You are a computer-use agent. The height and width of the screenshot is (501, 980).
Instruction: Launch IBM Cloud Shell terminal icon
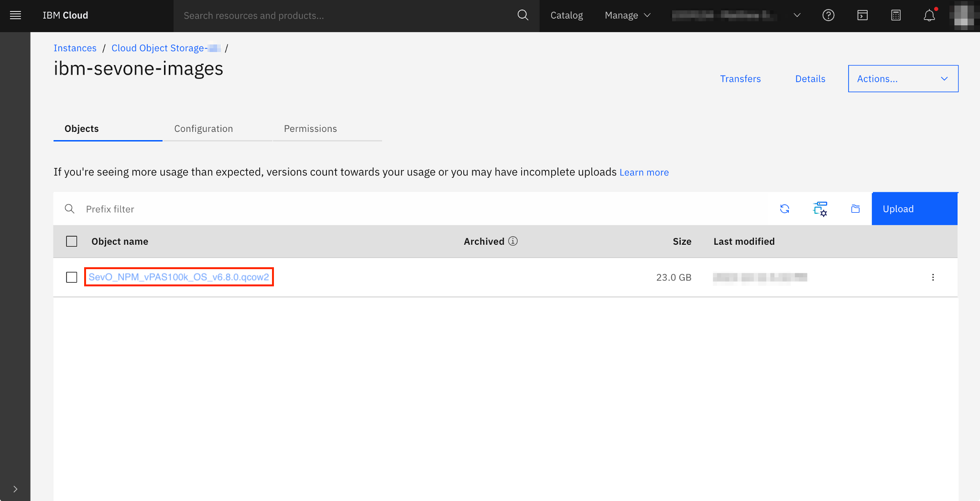[862, 15]
